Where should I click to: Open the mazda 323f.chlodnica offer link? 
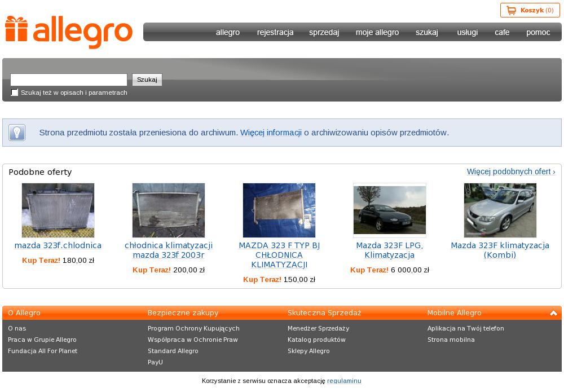58,245
